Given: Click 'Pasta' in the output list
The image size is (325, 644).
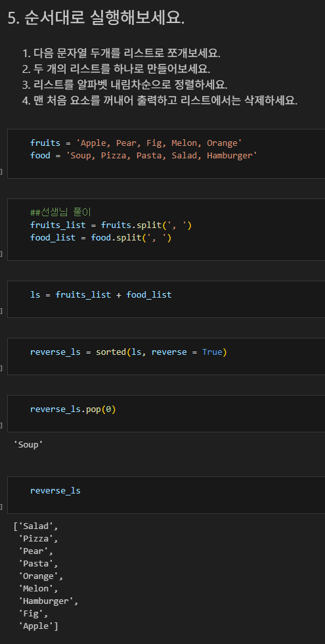Looking at the screenshot, I should coord(35,564).
